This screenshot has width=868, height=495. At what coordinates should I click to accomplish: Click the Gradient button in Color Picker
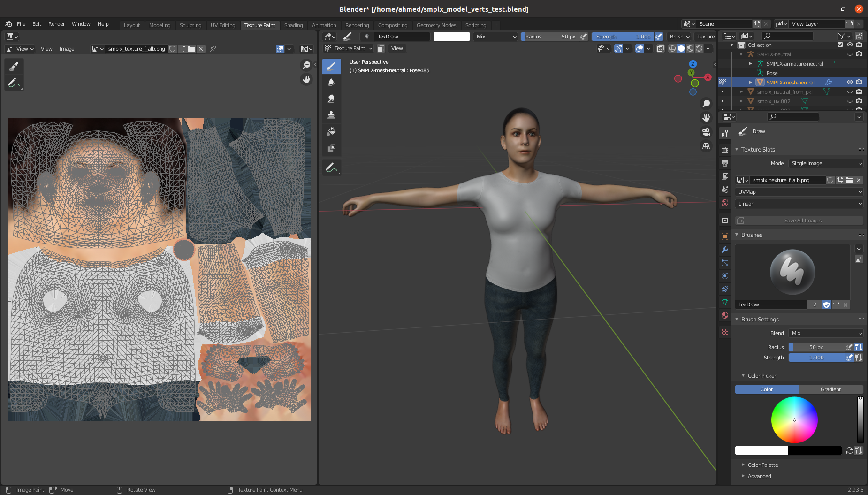tap(830, 389)
